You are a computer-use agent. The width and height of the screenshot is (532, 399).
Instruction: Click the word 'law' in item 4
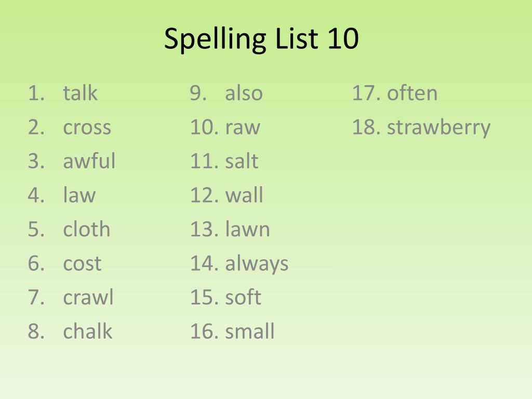click(x=79, y=195)
